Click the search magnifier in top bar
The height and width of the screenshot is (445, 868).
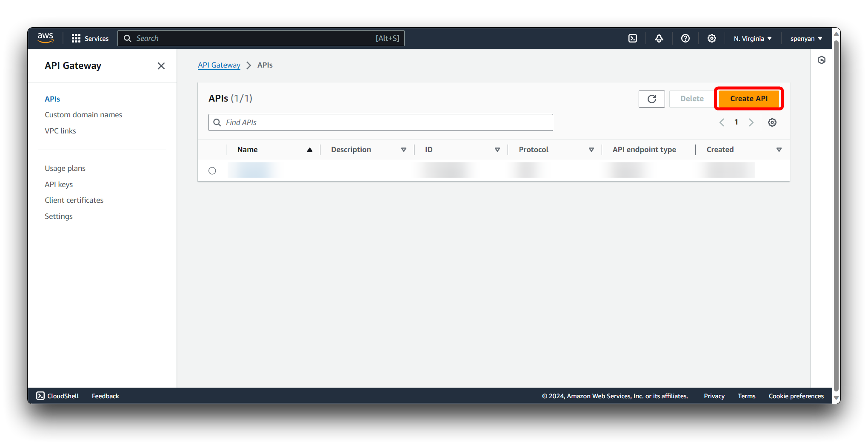127,38
